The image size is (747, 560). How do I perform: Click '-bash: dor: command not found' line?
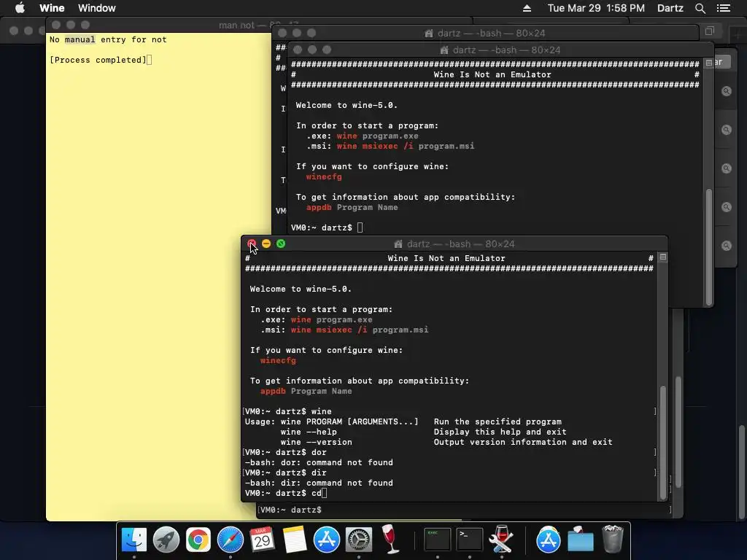click(319, 463)
